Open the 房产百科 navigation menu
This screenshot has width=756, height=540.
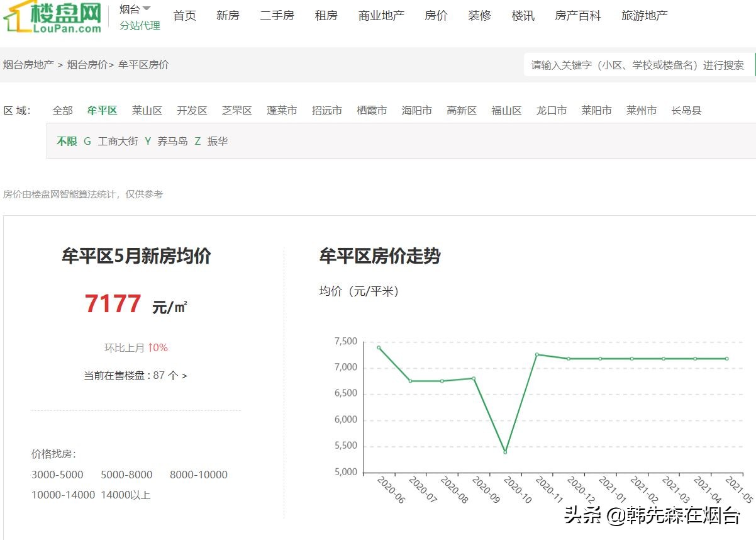pos(577,15)
